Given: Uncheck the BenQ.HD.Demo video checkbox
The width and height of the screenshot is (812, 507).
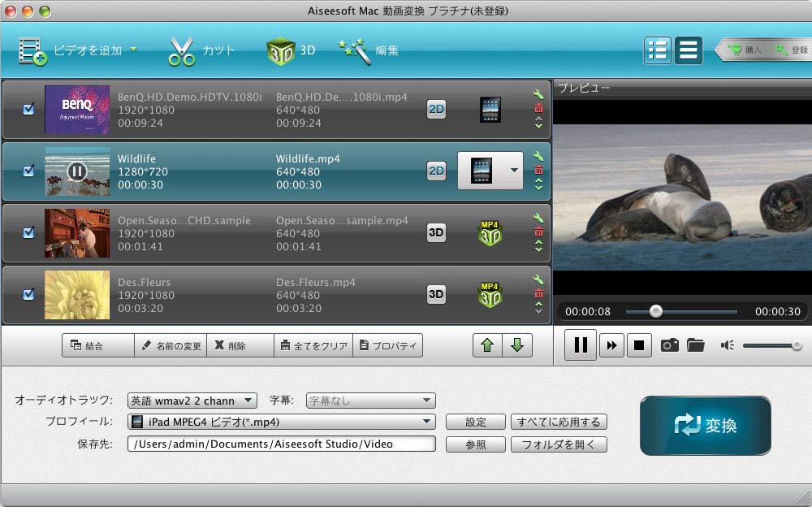Looking at the screenshot, I should (28, 110).
